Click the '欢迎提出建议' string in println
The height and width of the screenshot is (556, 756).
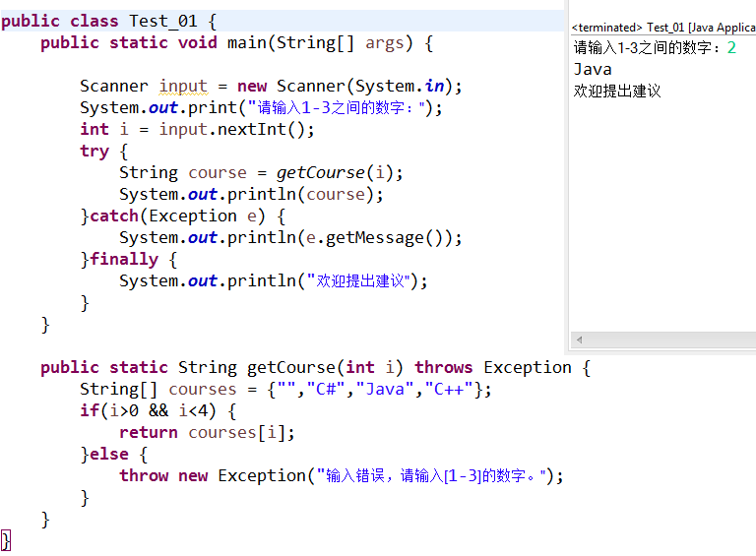click(x=359, y=280)
